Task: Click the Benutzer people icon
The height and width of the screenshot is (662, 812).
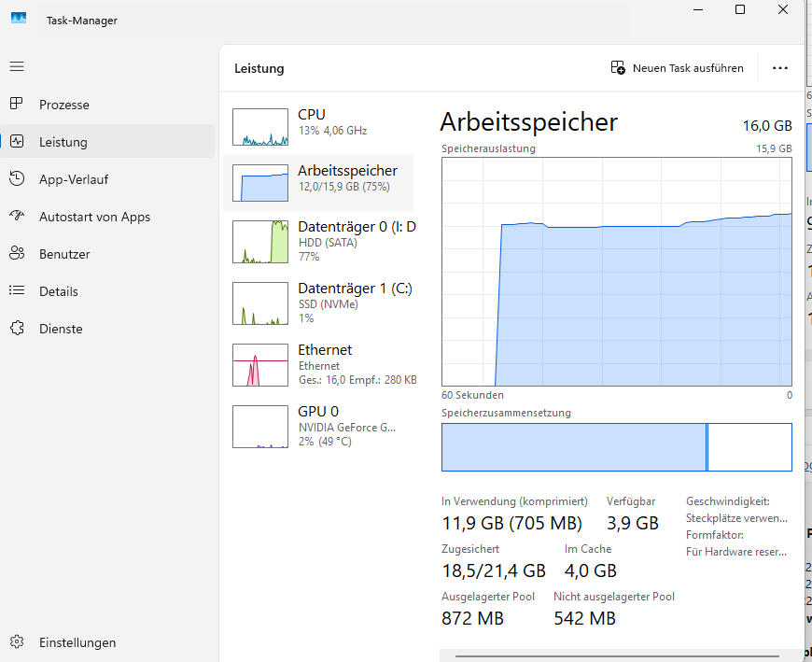Action: [17, 253]
